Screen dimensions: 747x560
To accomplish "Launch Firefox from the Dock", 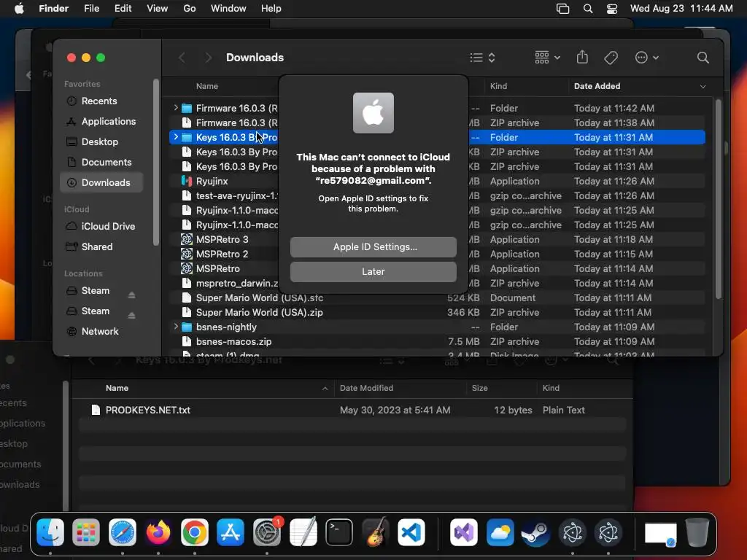I will (158, 532).
